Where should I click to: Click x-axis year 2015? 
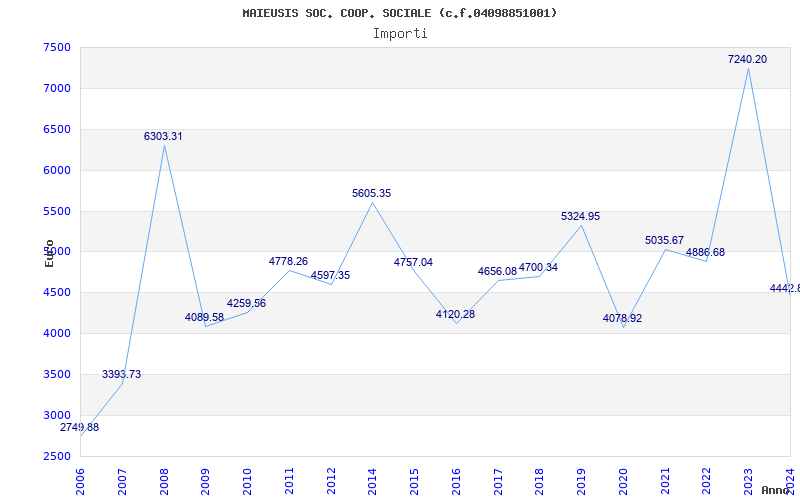tap(414, 481)
